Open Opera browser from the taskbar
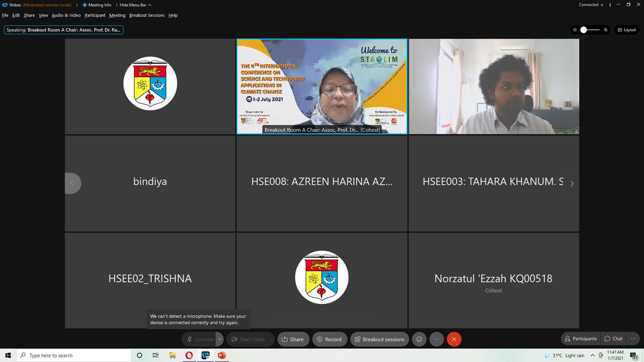 pos(189,355)
